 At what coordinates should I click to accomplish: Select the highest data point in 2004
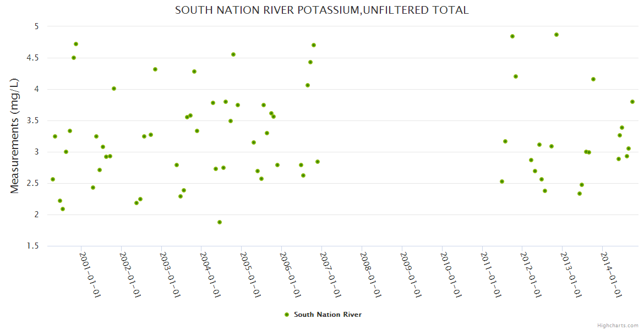pos(233,54)
